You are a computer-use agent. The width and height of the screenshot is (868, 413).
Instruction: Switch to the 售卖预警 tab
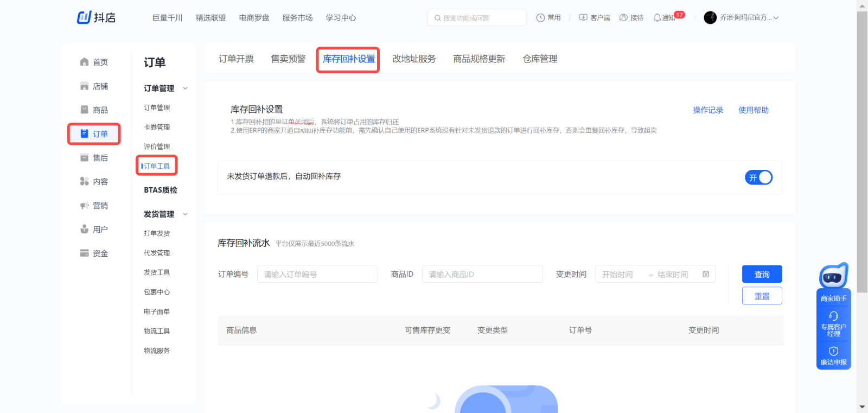[x=288, y=59]
